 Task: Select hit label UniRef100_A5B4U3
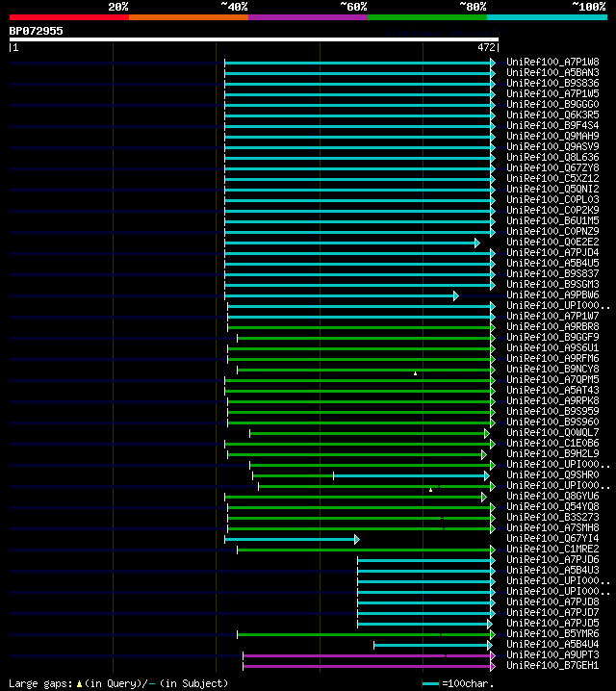552,570
